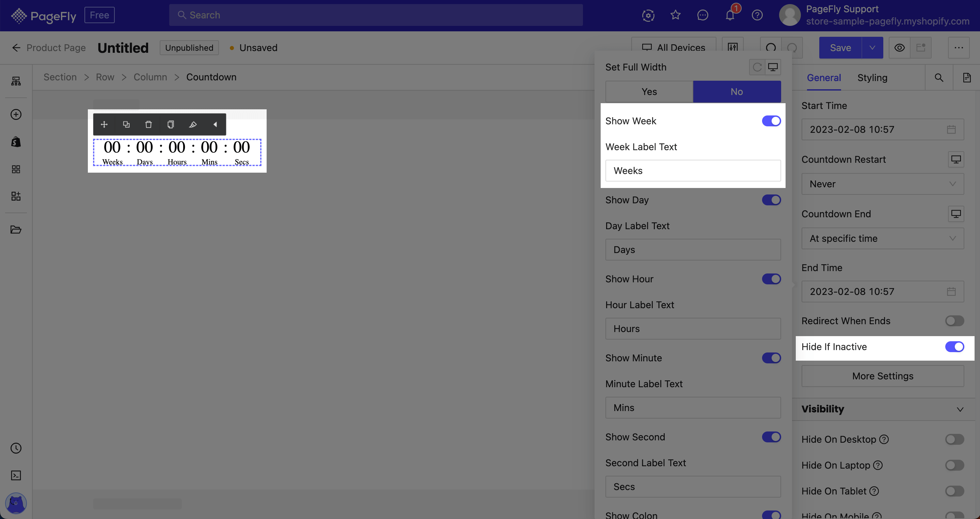
Task: Toggle the Show Week switch
Action: (772, 121)
